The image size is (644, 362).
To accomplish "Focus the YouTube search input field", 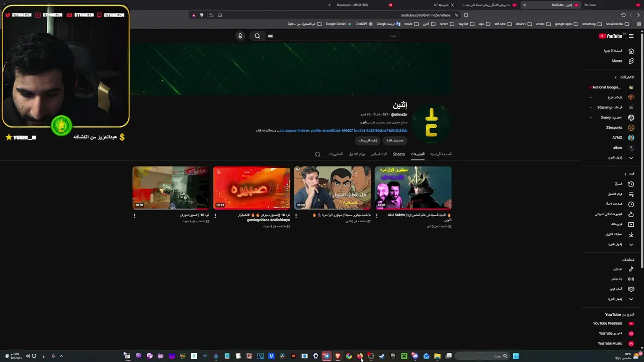I will (x=335, y=36).
